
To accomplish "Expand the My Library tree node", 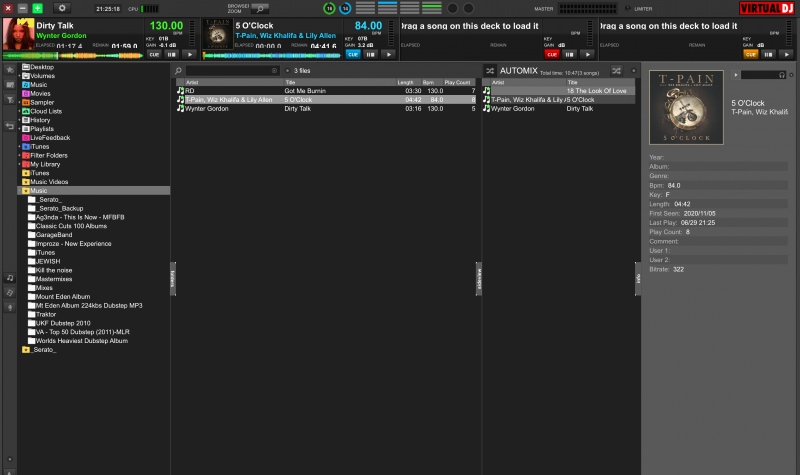I will [19, 164].
